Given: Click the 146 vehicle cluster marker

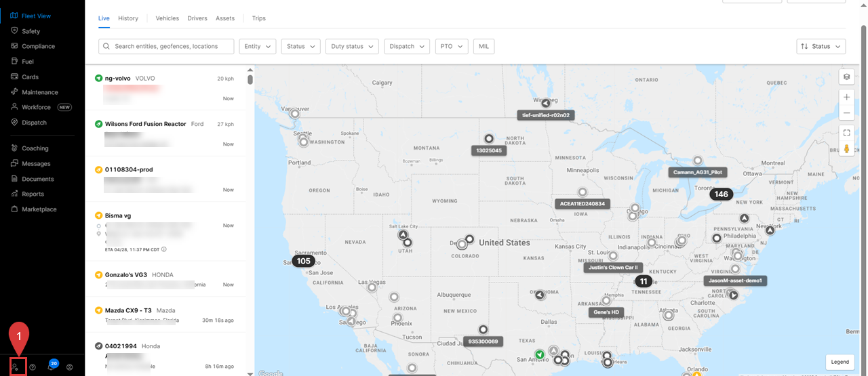Looking at the screenshot, I should pyautogui.click(x=721, y=194).
